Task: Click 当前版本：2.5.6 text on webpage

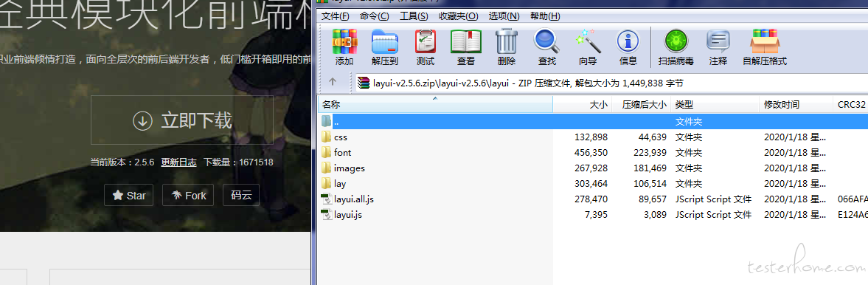Action: tap(122, 162)
